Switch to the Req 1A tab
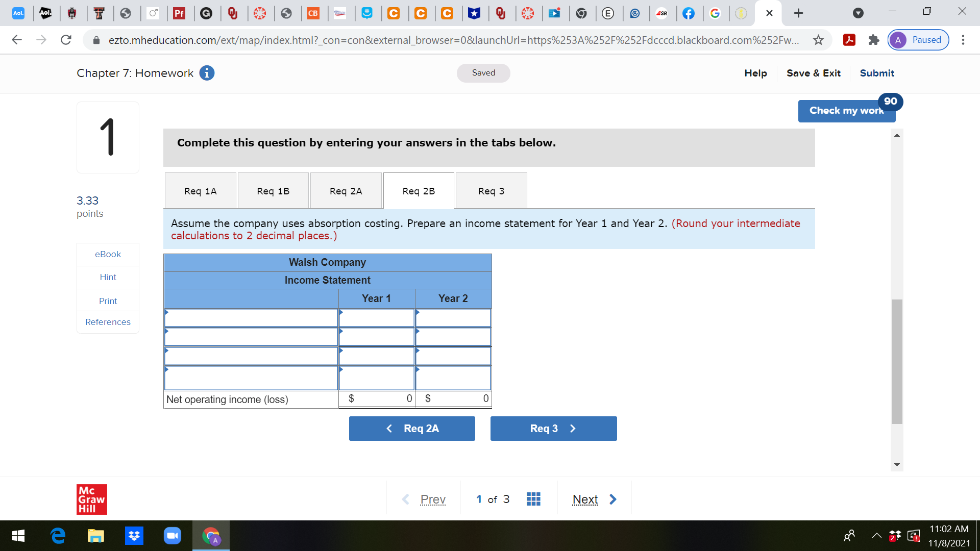 coord(200,190)
